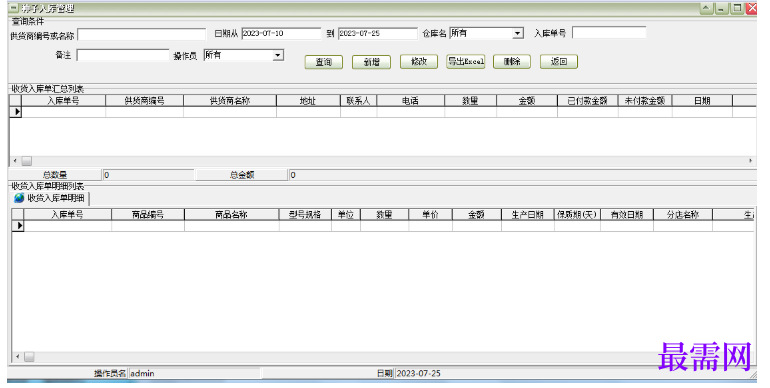Click 日期 column header in summary table
The height and width of the screenshot is (388, 770).
(702, 101)
